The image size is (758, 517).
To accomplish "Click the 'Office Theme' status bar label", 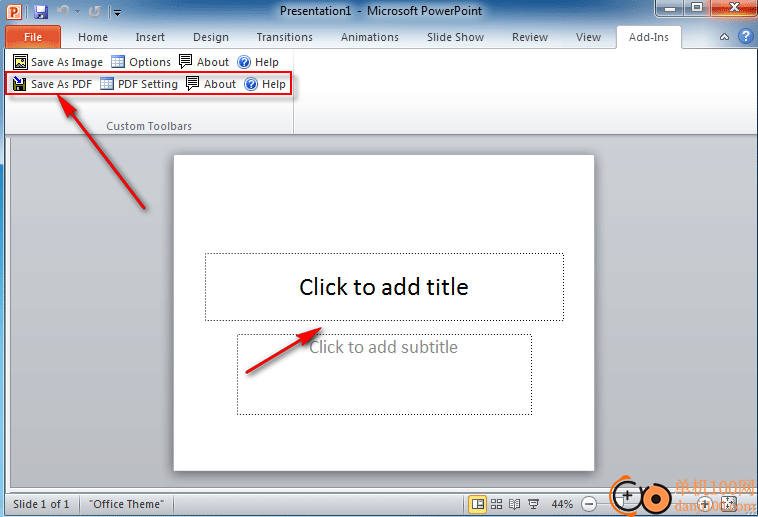I will tap(127, 504).
